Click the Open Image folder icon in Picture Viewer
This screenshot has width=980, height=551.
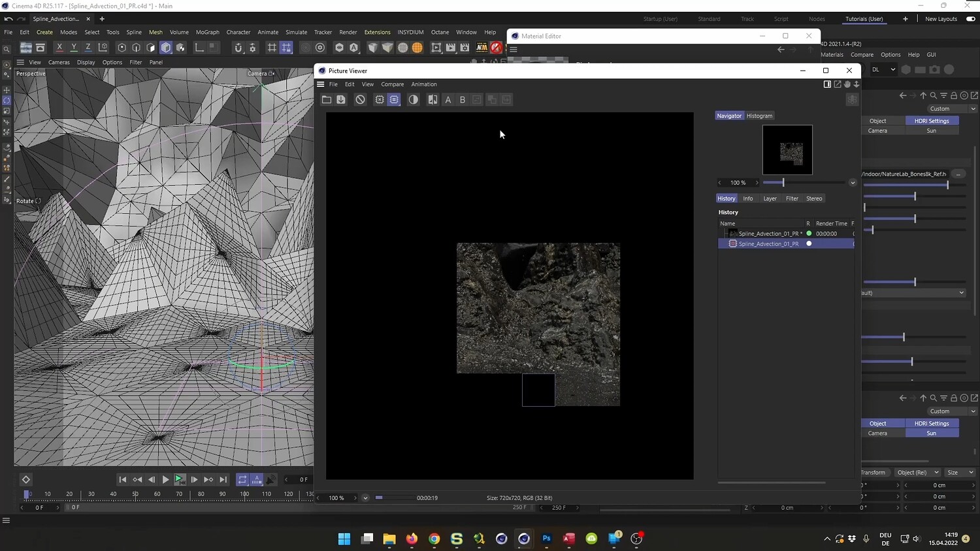pos(327,100)
